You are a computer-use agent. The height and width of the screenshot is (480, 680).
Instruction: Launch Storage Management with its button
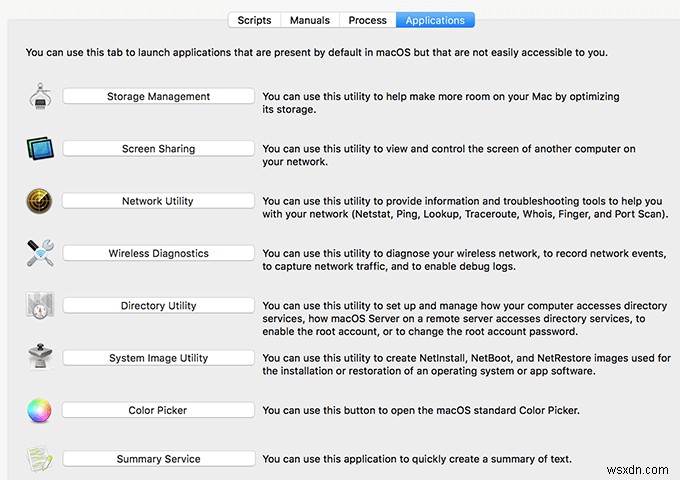click(158, 97)
